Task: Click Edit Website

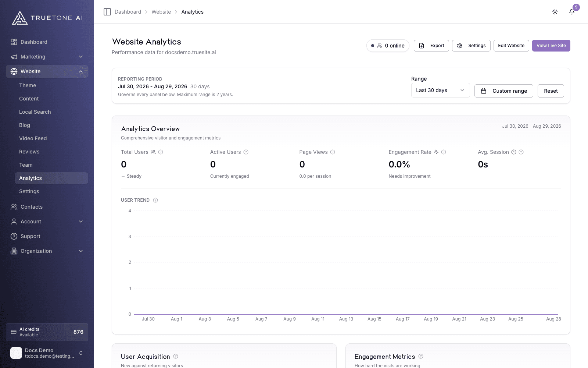Action: click(511, 46)
